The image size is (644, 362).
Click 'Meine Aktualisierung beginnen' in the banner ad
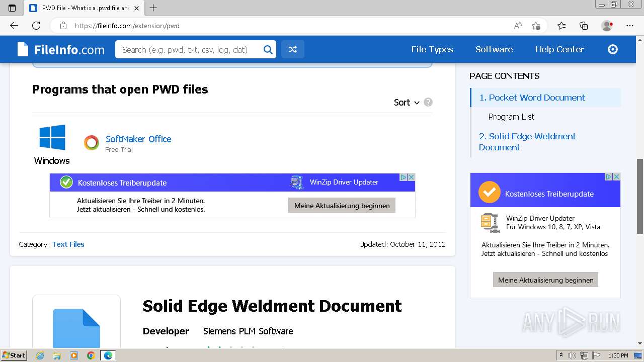pos(342,206)
